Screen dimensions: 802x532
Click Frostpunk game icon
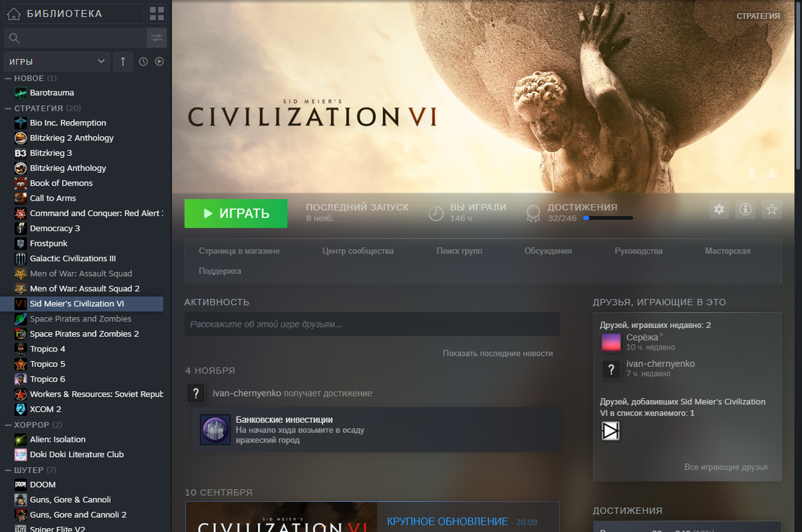tap(21, 243)
